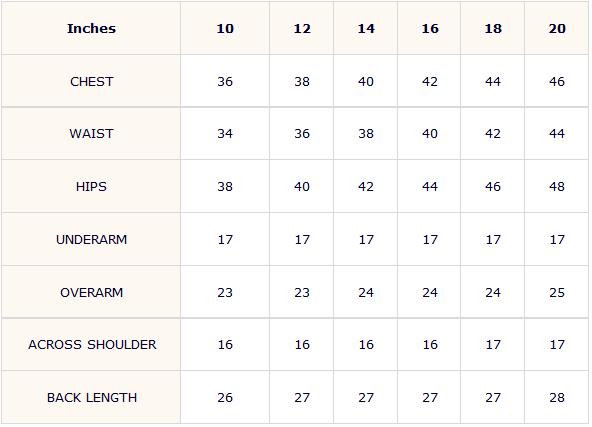Screen dimensions: 592x427
Task: Click chest value 46 for size 20
Action: coord(557,82)
